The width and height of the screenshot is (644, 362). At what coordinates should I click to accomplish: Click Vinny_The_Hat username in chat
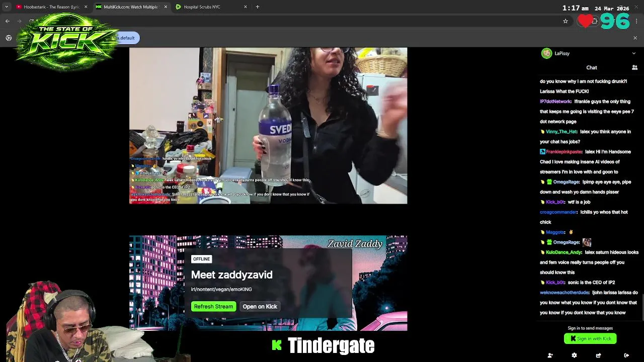(x=561, y=132)
